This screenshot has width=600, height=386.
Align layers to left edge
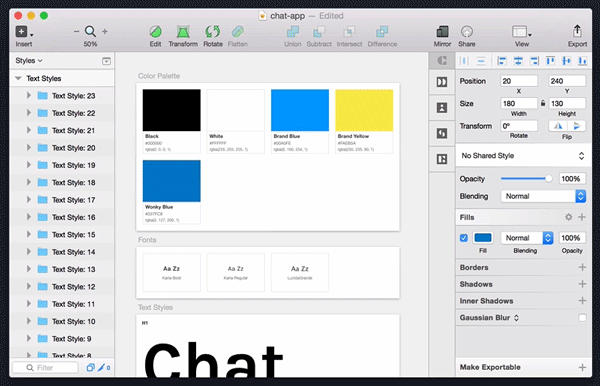point(502,61)
